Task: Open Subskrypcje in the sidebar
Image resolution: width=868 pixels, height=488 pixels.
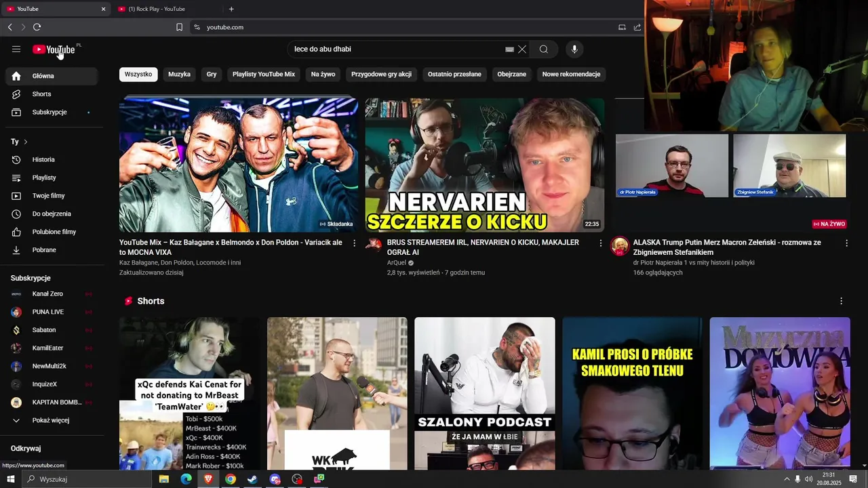Action: [x=52, y=112]
